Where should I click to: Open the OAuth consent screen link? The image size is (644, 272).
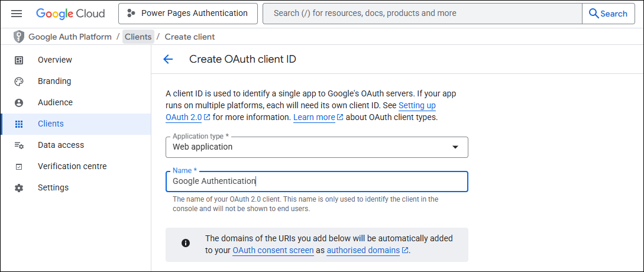(273, 250)
